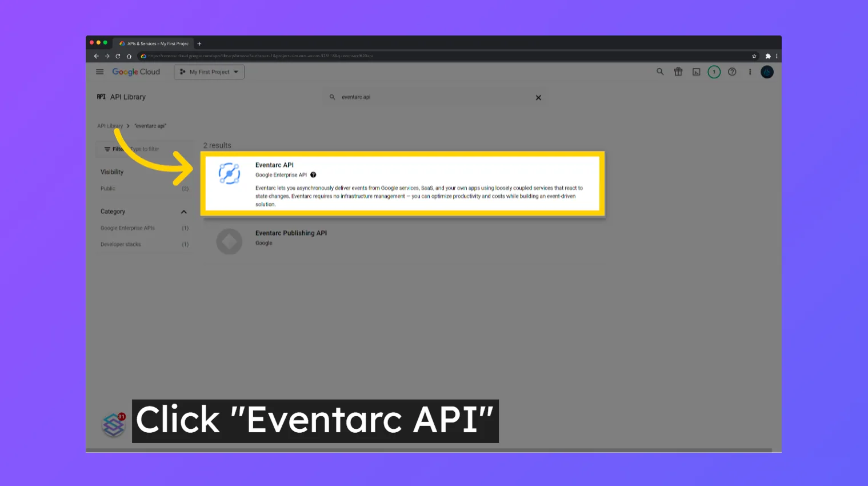Open the Google Cloud navigation hamburger menu
The image size is (868, 486).
(99, 72)
